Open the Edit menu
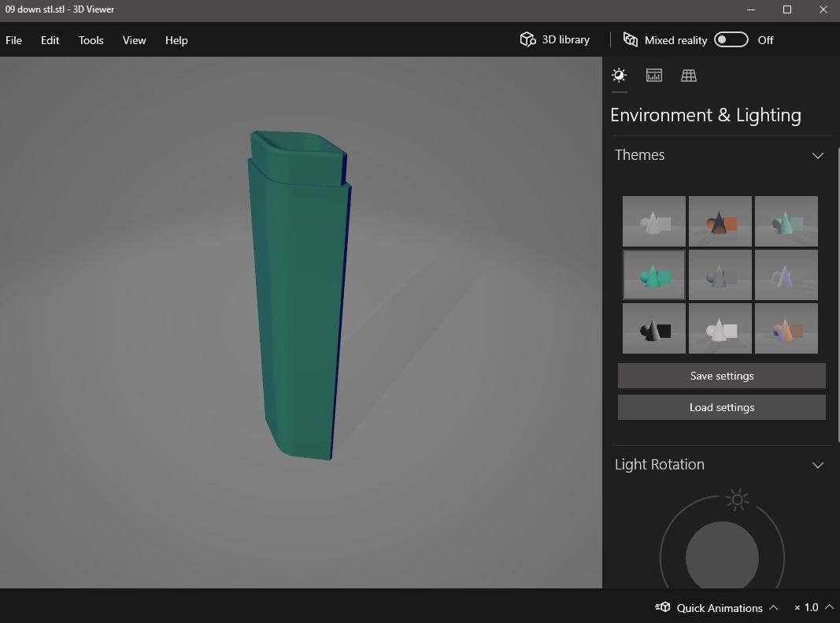840x623 pixels. (x=50, y=40)
